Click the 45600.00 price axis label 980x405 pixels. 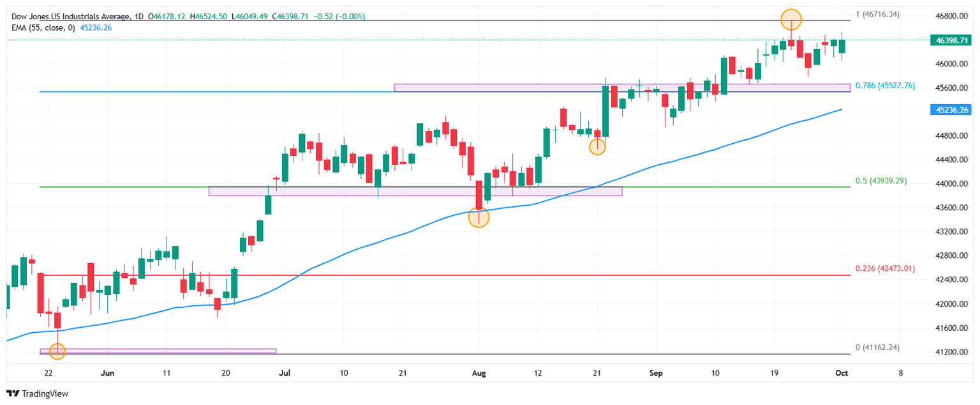(953, 88)
